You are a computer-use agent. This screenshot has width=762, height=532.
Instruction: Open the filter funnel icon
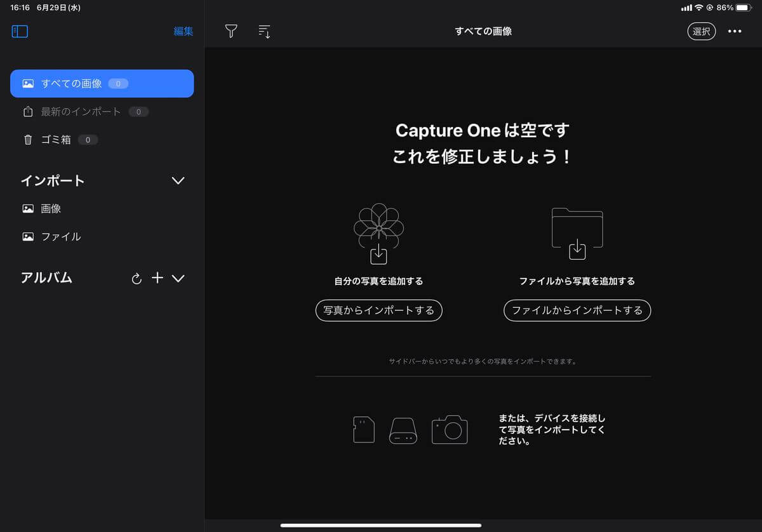coord(231,31)
